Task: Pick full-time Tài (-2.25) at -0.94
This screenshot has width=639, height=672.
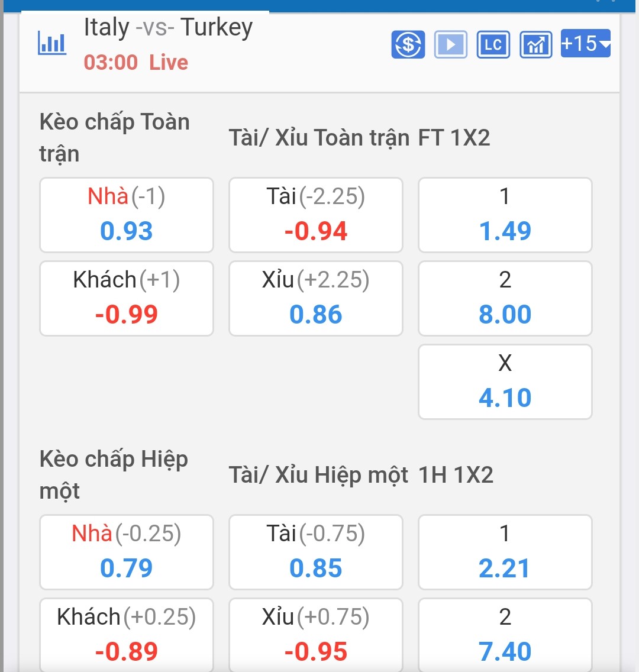Action: click(315, 215)
